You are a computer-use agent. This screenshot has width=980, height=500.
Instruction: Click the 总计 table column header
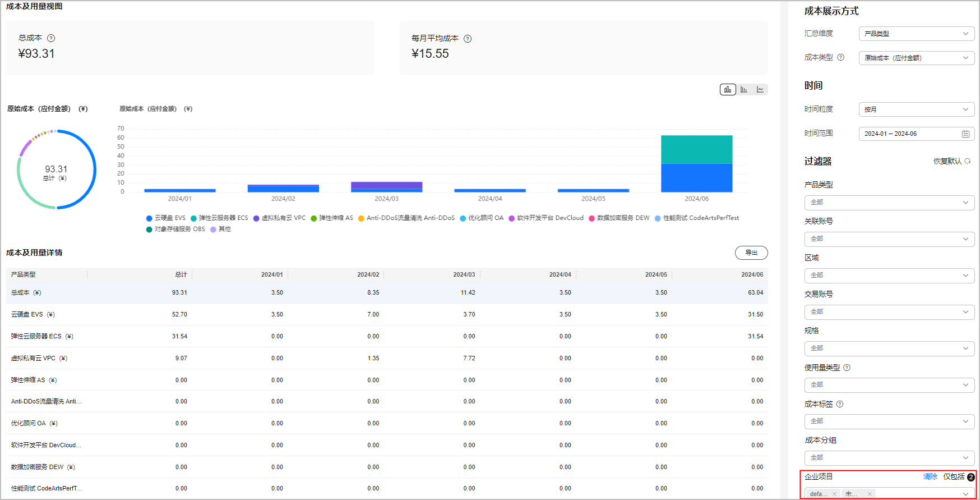tap(181, 274)
